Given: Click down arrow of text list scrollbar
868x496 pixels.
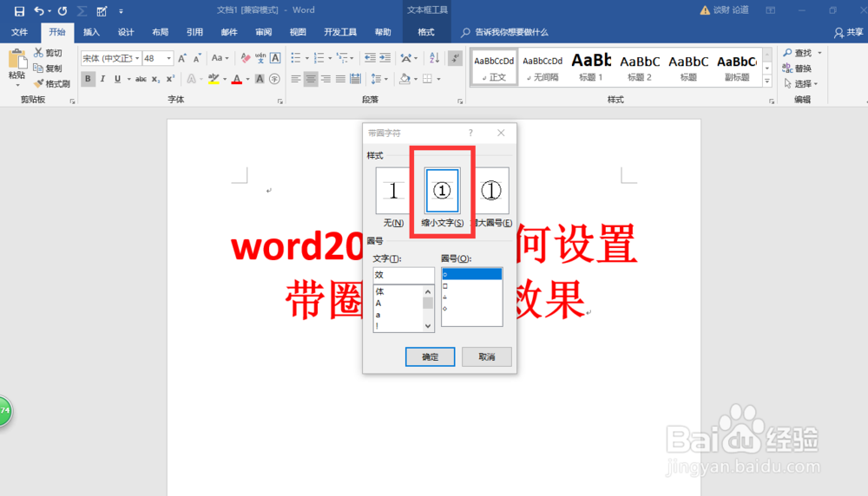Looking at the screenshot, I should [x=427, y=326].
